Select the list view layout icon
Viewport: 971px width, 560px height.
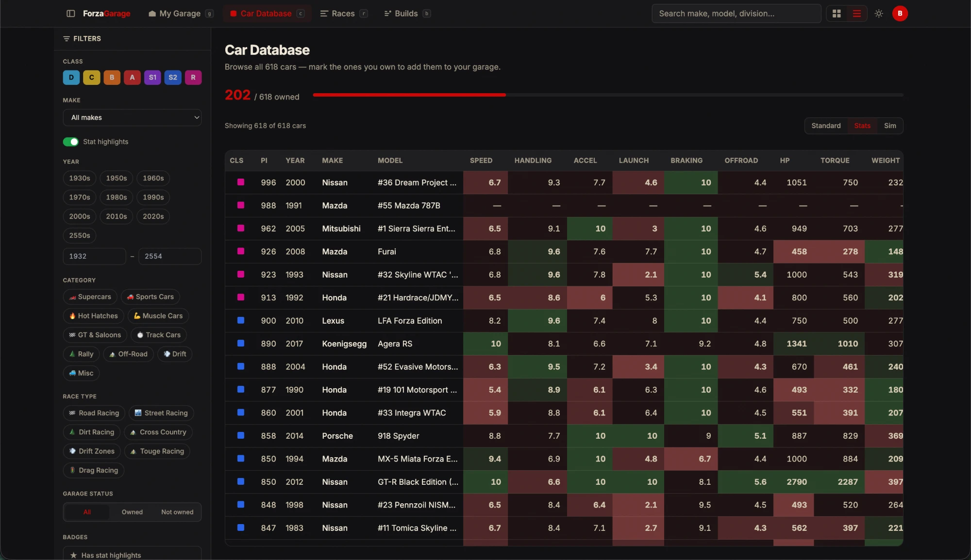(x=857, y=14)
